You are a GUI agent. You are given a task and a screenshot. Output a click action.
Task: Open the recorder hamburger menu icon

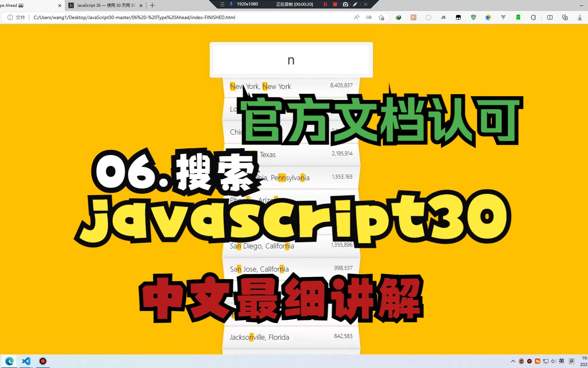(x=222, y=4)
